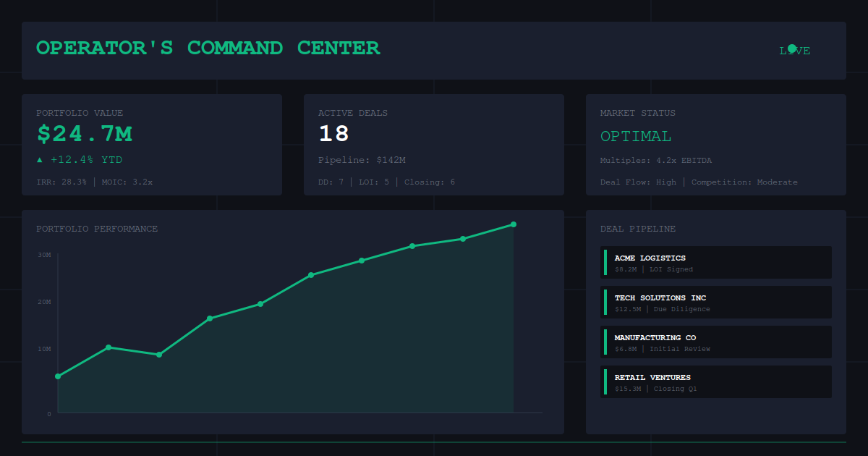Click $12.5M | Due Diligence text

[663, 309]
